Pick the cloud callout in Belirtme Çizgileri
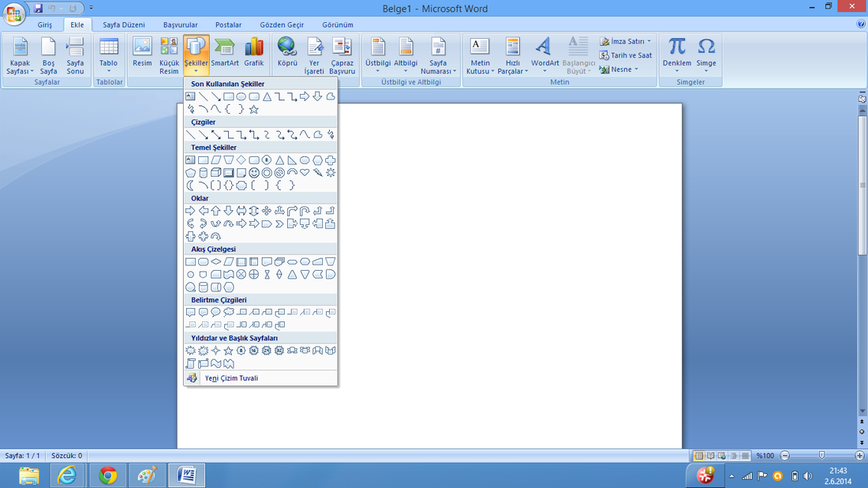Image resolution: width=868 pixels, height=488 pixels. [x=229, y=313]
